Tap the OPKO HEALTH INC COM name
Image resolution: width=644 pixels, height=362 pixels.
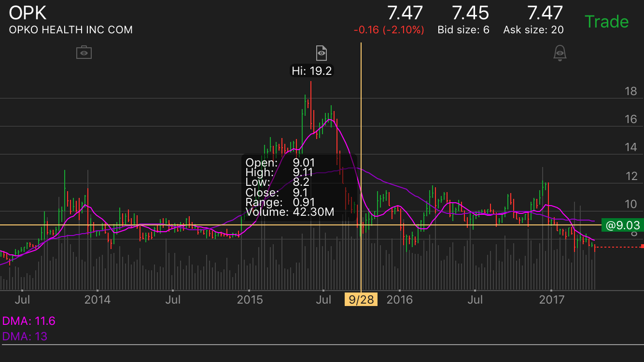[x=70, y=30]
